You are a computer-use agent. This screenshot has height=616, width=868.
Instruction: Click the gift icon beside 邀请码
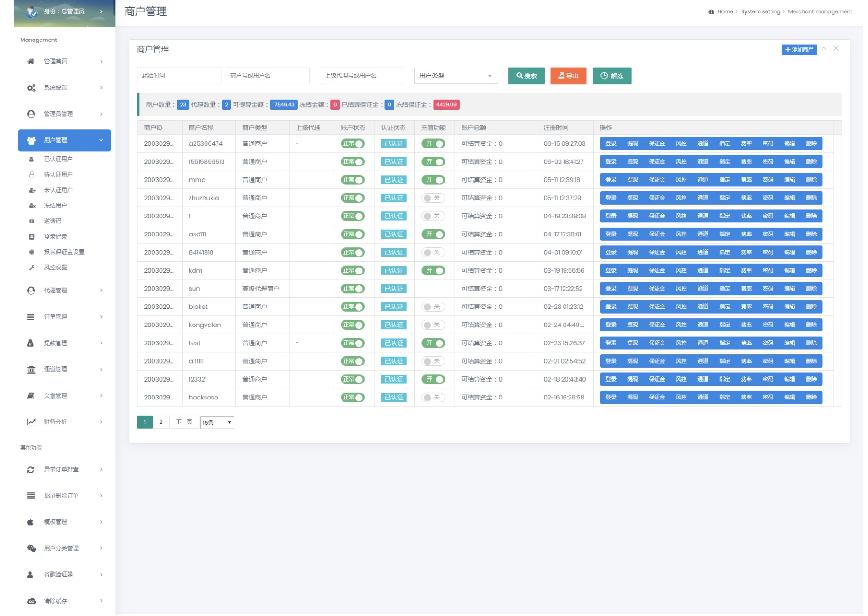click(x=32, y=221)
